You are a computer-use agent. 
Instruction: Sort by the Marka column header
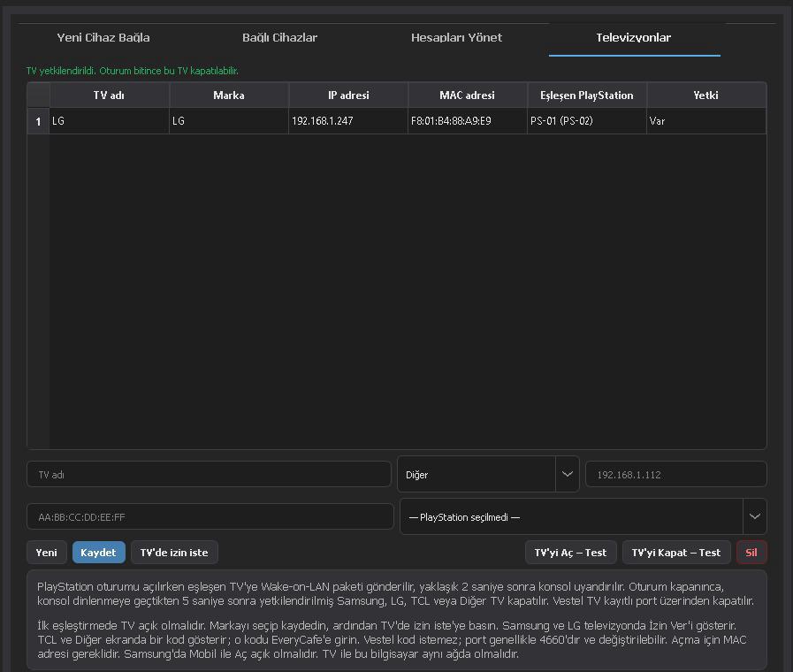point(229,95)
